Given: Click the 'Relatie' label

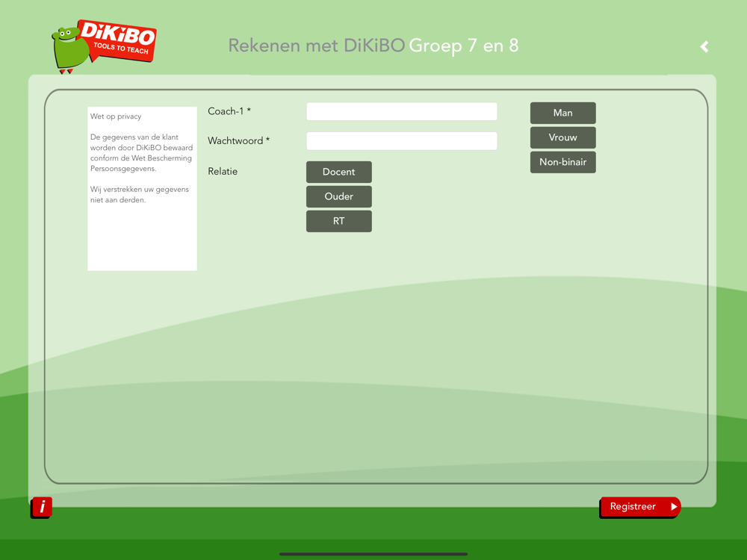Looking at the screenshot, I should click(x=223, y=172).
